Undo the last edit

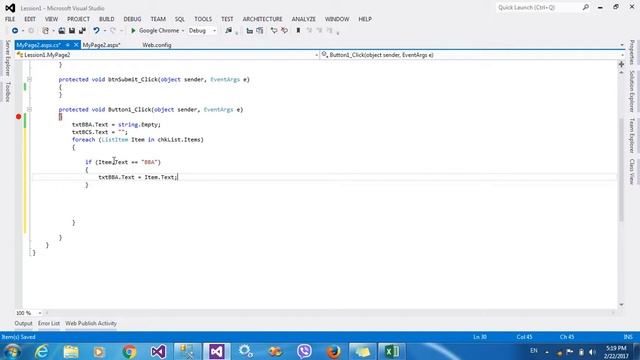[96, 31]
